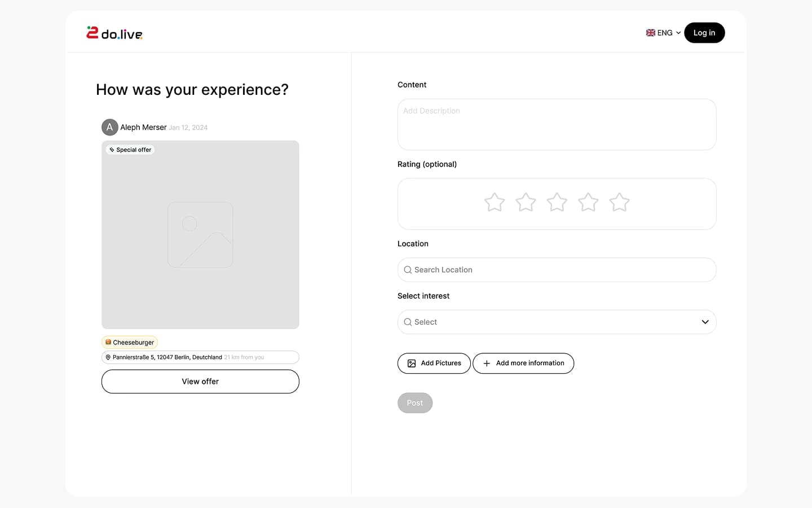Click the Add Pictures button

(x=434, y=364)
